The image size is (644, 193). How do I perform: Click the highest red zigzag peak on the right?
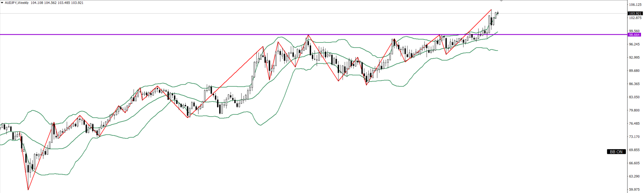[491, 10]
